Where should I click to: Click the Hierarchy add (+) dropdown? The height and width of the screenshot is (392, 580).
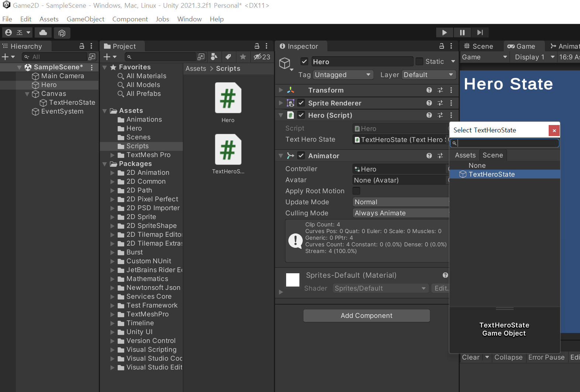click(x=8, y=57)
